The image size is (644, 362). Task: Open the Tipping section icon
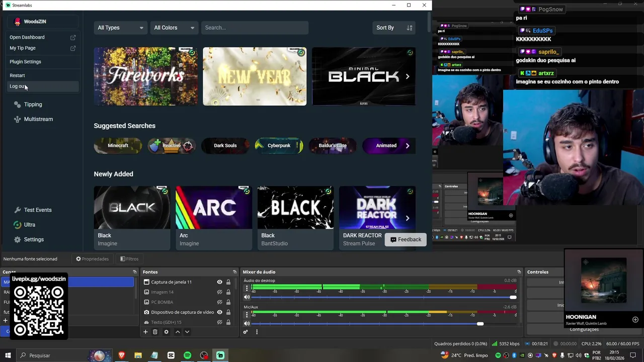pyautogui.click(x=18, y=105)
